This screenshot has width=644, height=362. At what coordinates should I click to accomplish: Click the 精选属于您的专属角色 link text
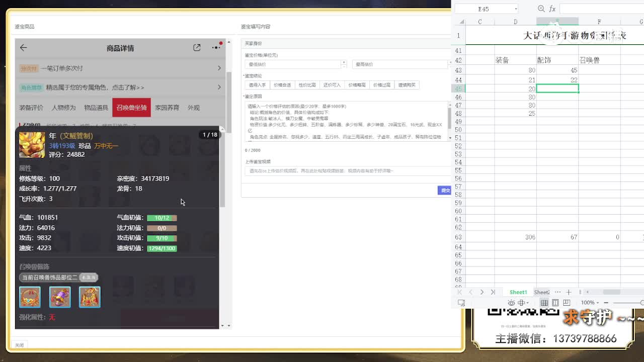(x=95, y=87)
